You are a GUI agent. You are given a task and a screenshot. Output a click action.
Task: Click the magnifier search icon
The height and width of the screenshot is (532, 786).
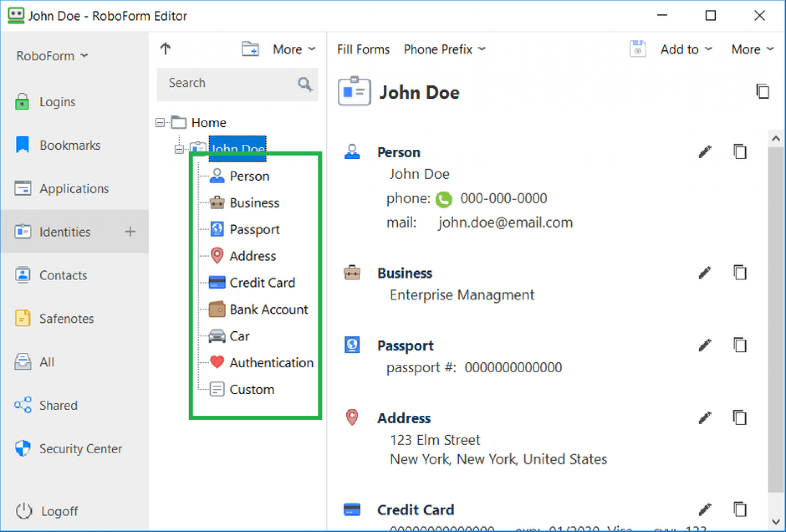[305, 84]
